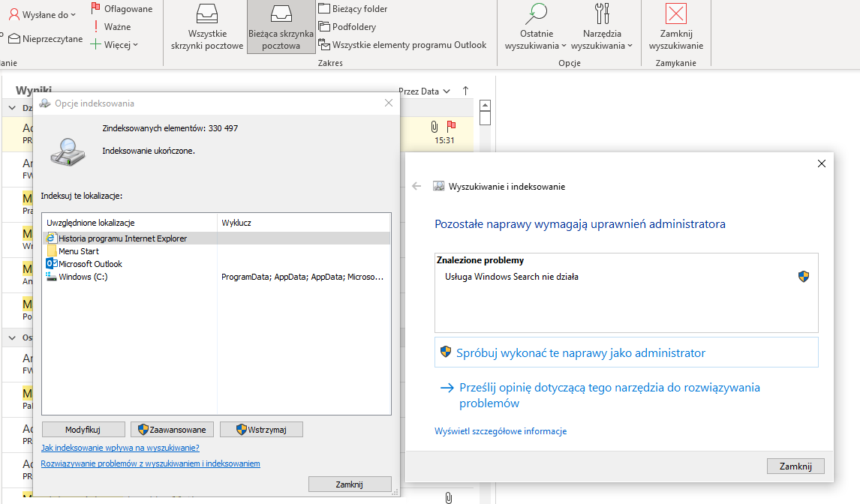Open Jak indeksowanie wpływa na wyszukiwanie link

[120, 448]
